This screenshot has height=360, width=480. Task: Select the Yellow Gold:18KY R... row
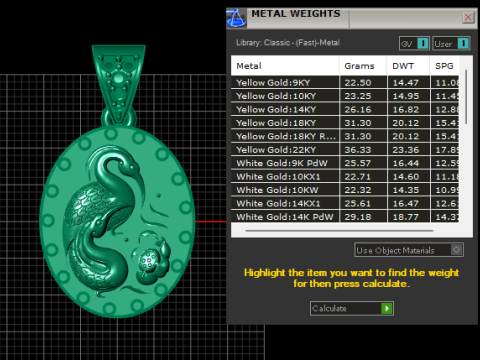(345, 136)
